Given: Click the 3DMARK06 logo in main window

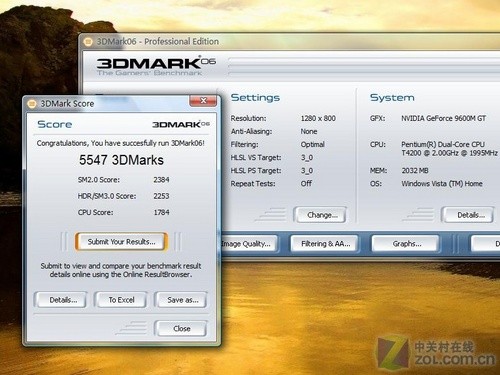Looking at the screenshot, I should pyautogui.click(x=156, y=66).
